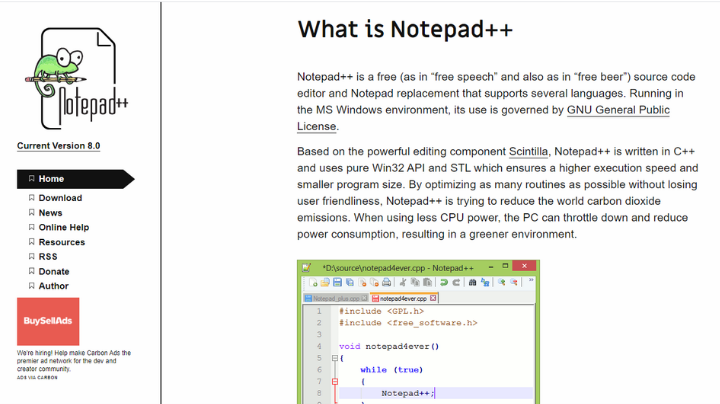Image resolution: width=720 pixels, height=404 pixels.
Task: Open the Current Version 8.0 link
Action: (x=58, y=146)
